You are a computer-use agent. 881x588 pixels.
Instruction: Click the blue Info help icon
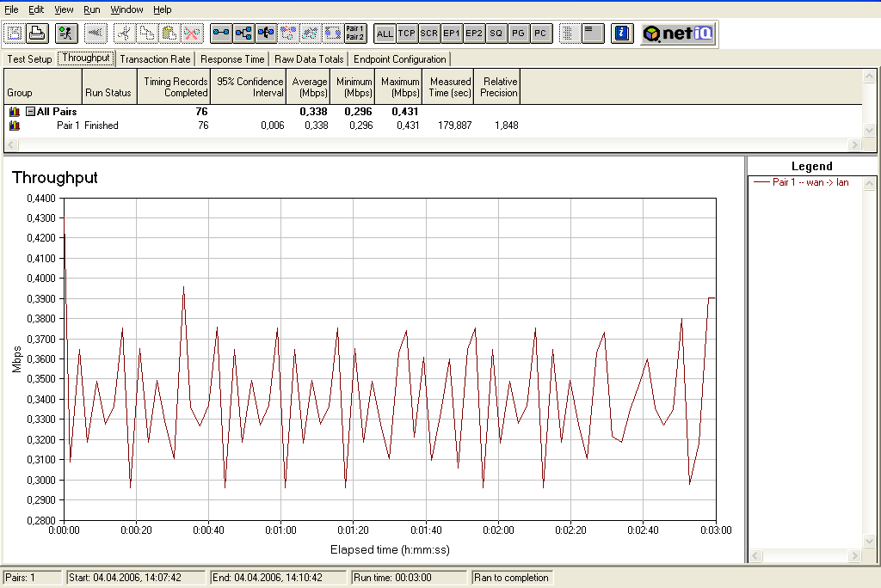coord(623,34)
